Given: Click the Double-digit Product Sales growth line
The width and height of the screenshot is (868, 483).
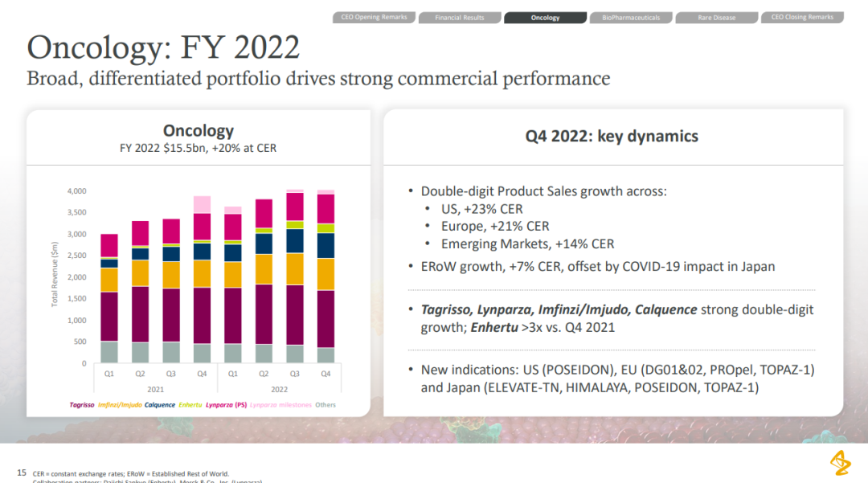Looking at the screenshot, I should click(x=543, y=191).
